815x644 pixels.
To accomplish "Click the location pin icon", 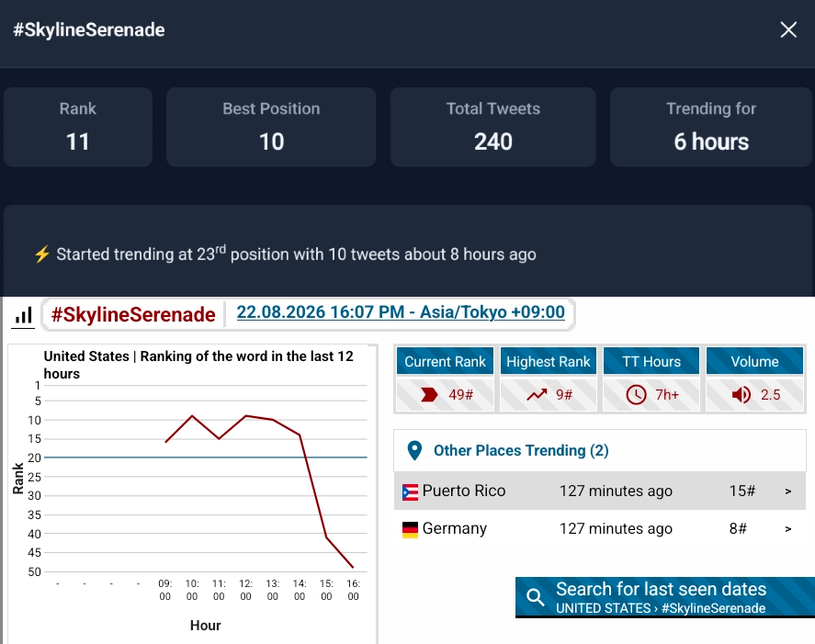I will (x=414, y=451).
